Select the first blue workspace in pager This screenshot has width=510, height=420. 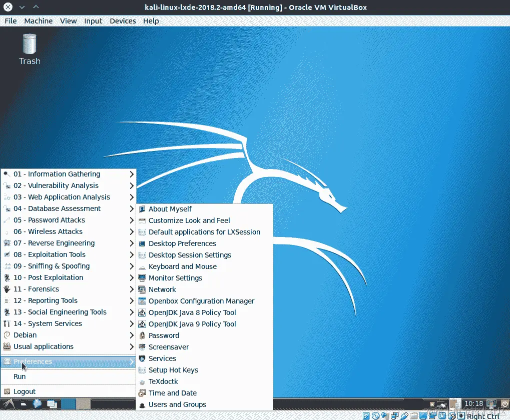tap(68, 404)
